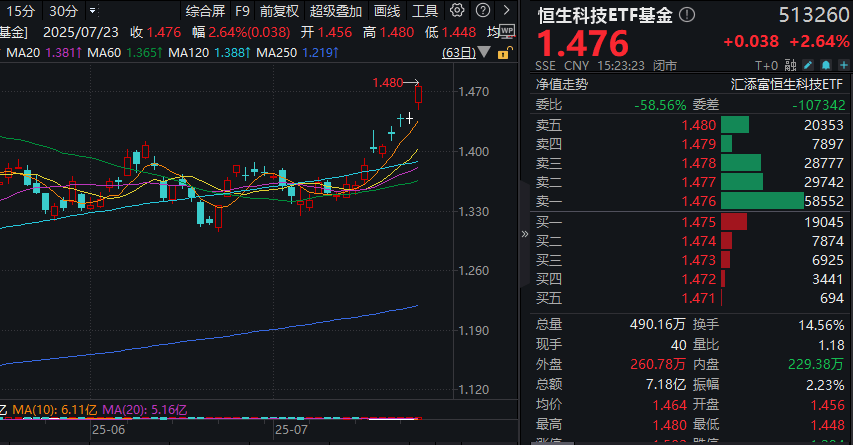853x445 pixels.
Task: Select the 15分 timeframe tab
Action: coord(21,11)
